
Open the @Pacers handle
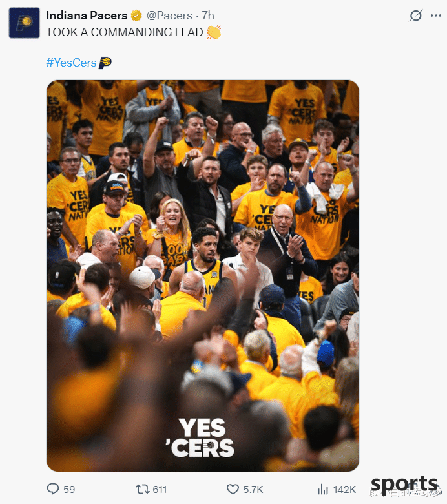click(x=169, y=16)
